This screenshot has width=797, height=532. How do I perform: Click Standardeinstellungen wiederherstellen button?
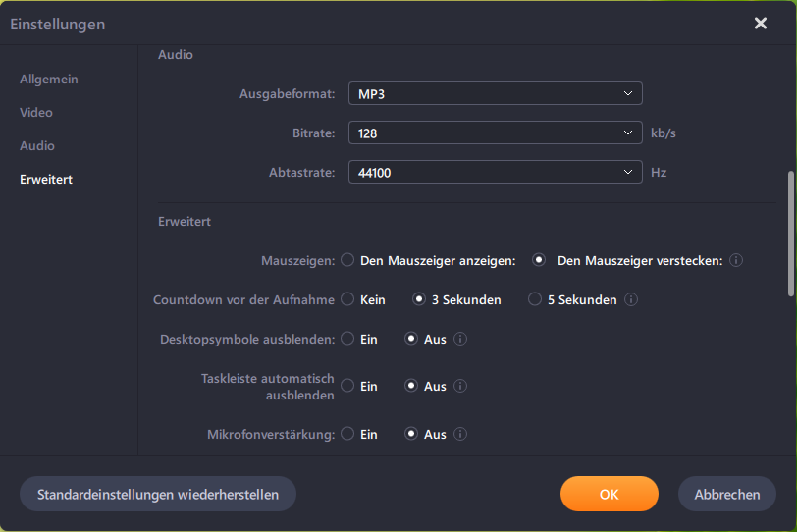(x=158, y=495)
